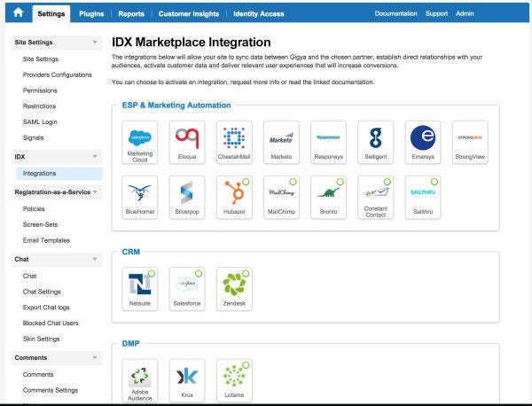Viewport: 532px width, 406px height.
Task: Open the Marketo integration tile
Action: 281,143
